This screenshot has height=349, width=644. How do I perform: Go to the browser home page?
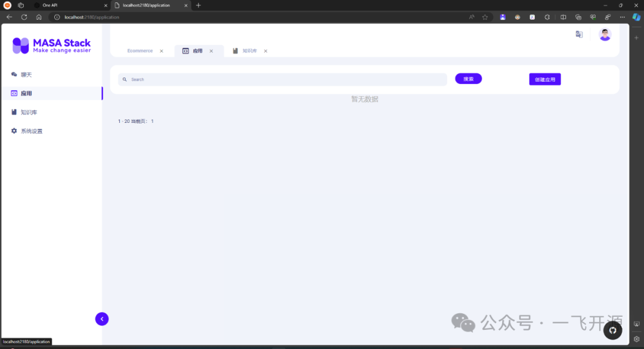coord(39,17)
